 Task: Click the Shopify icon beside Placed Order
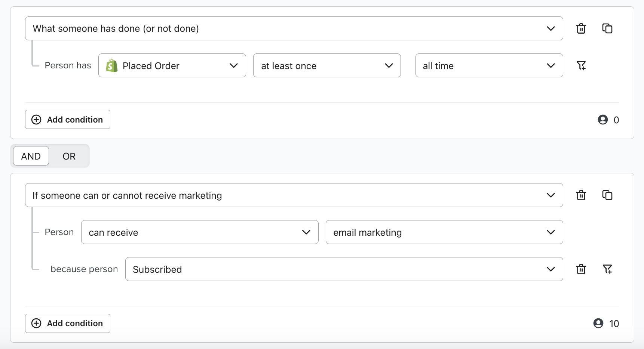pos(111,65)
